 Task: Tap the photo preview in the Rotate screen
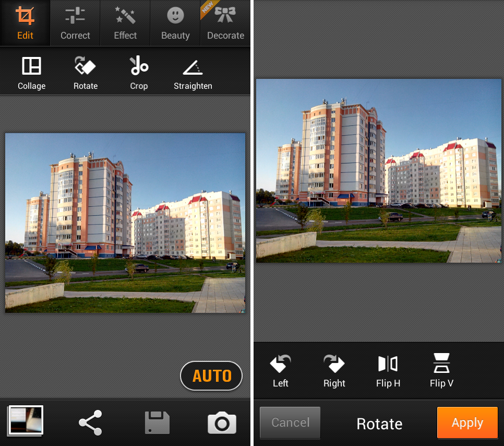click(x=378, y=171)
